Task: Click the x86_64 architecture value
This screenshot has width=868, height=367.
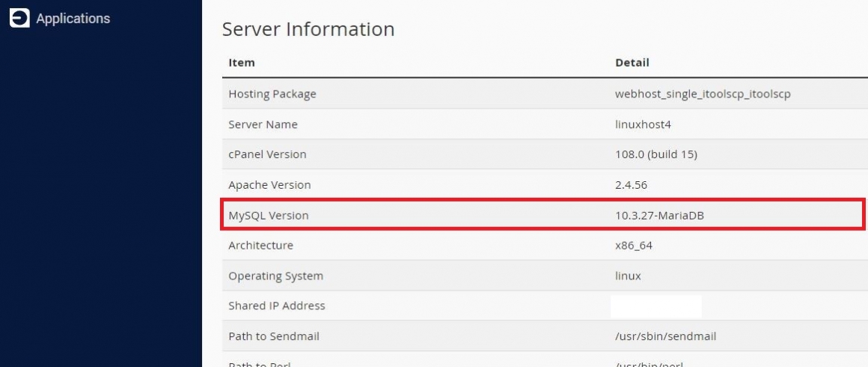Action: point(634,246)
